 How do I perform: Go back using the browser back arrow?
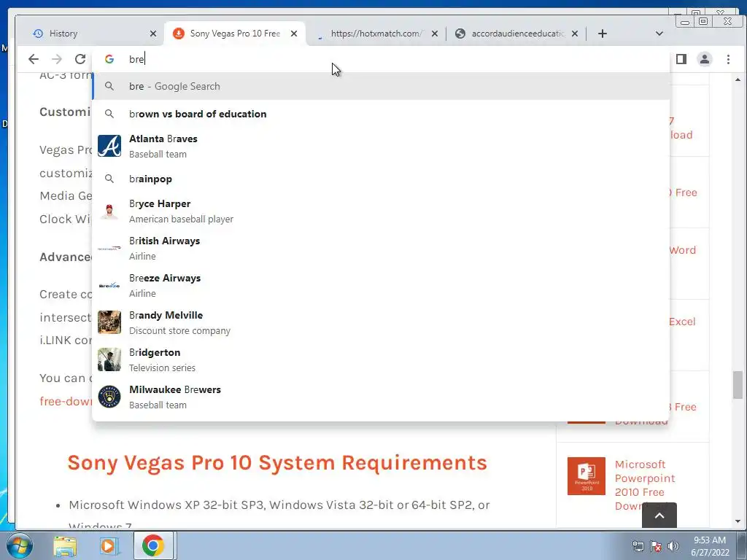[x=34, y=59]
